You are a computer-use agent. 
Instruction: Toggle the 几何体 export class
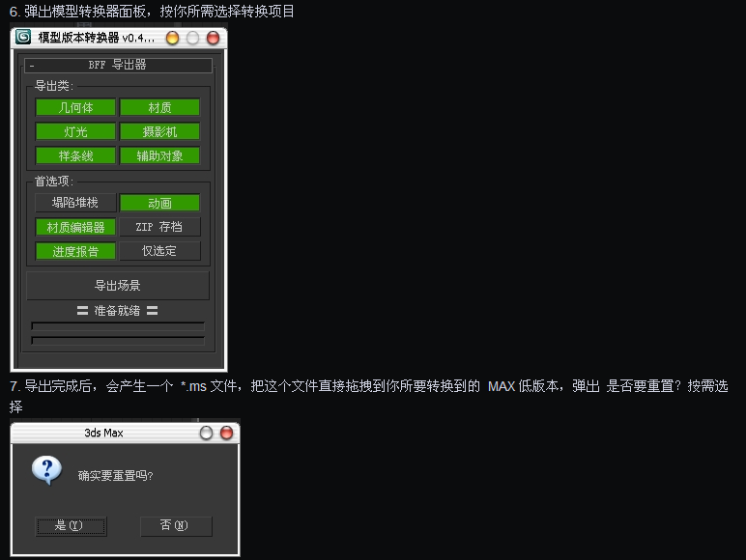pos(75,107)
